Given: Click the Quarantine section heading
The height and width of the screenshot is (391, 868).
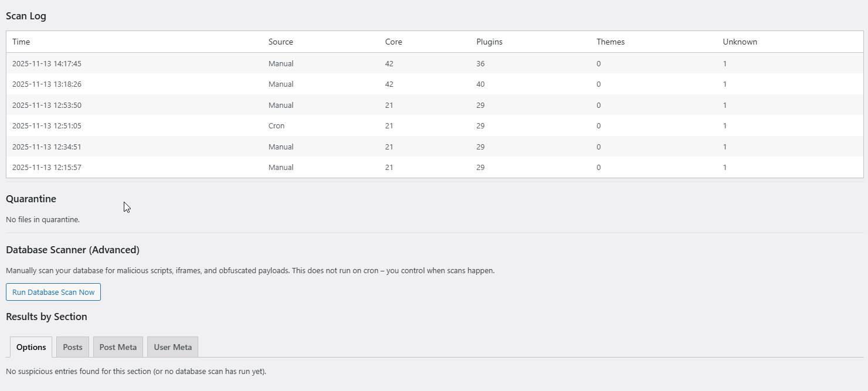Looking at the screenshot, I should click(31, 199).
